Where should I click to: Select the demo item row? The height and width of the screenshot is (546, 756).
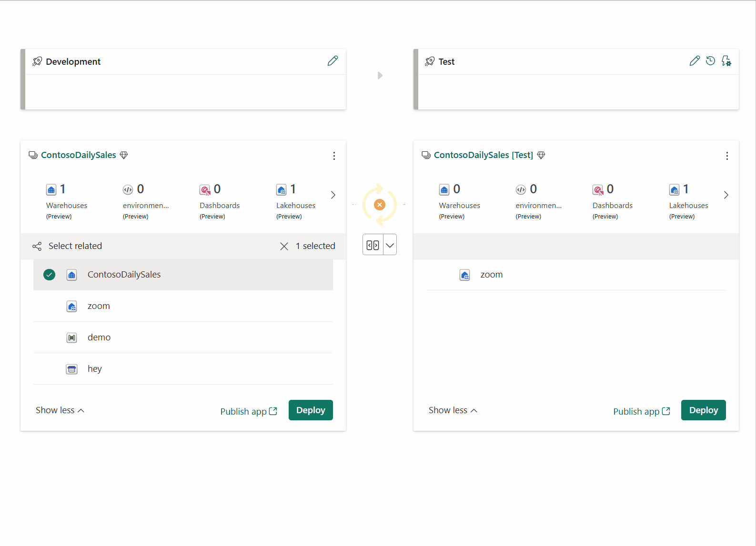click(x=183, y=338)
